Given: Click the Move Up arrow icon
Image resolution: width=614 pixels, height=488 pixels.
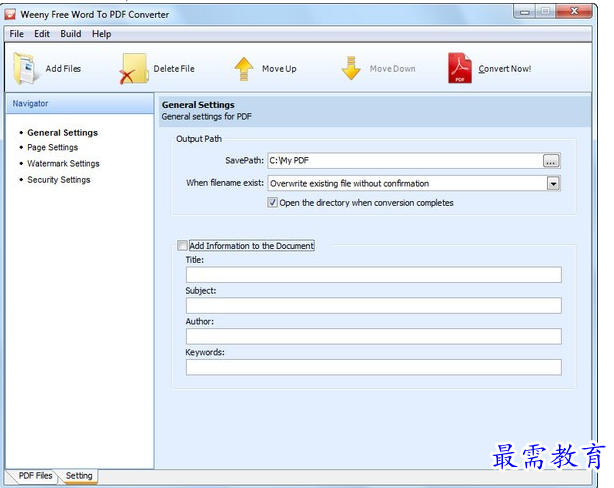Looking at the screenshot, I should (244, 69).
